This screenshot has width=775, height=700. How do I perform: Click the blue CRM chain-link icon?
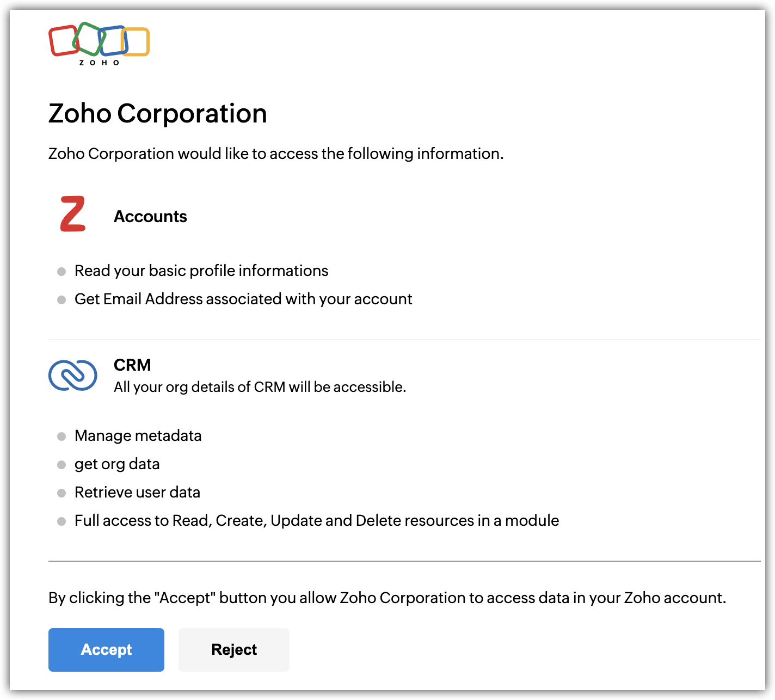73,376
